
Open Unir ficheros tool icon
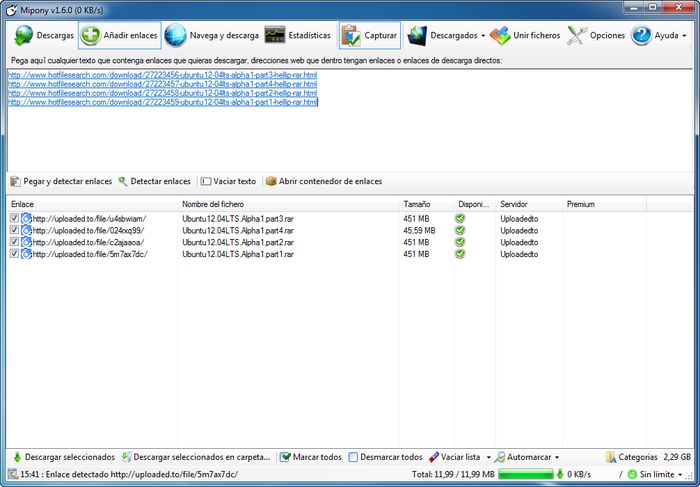pyautogui.click(x=500, y=36)
